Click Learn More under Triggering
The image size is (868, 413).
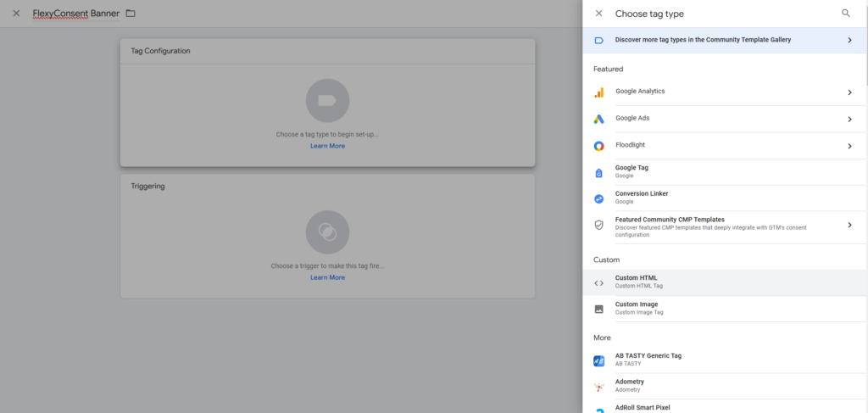tap(327, 277)
